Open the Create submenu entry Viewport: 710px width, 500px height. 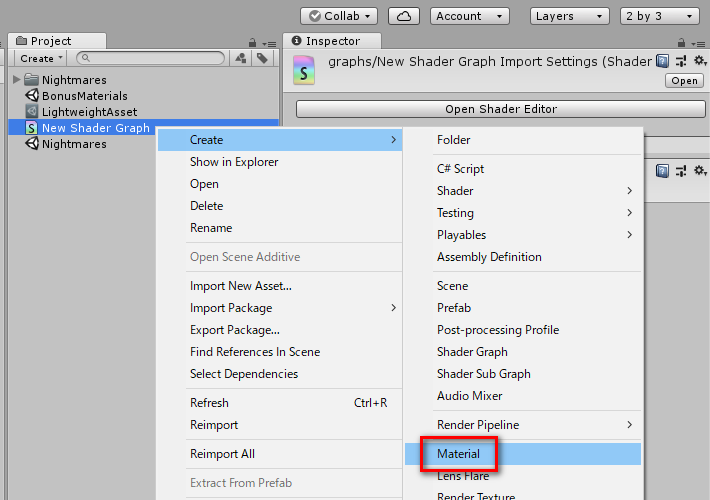(x=280, y=140)
